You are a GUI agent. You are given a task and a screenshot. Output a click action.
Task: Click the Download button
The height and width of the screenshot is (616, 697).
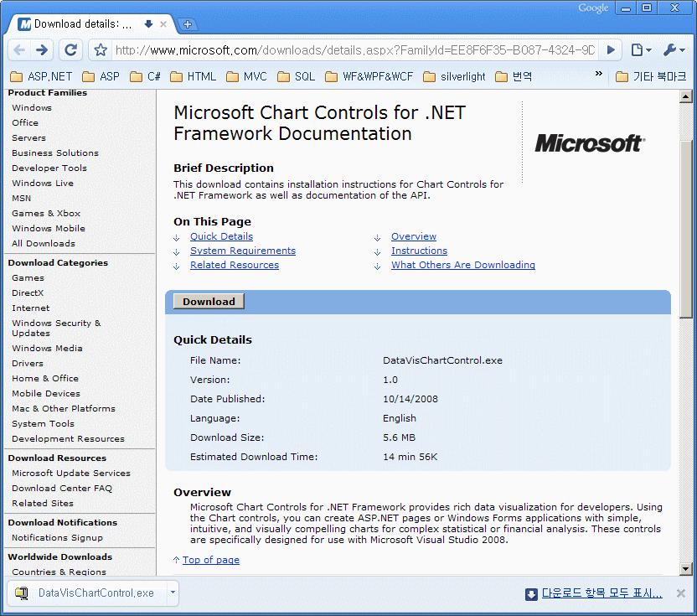(x=209, y=302)
